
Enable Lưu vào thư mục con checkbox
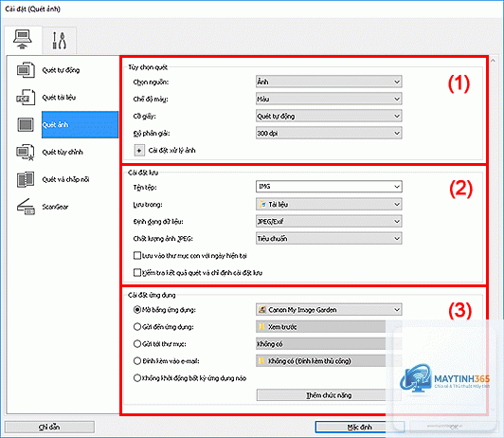(137, 256)
